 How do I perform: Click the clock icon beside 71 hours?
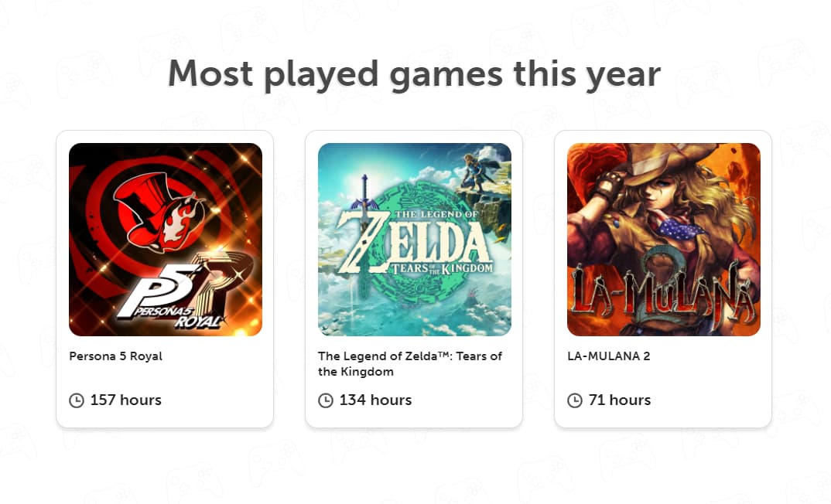point(575,400)
